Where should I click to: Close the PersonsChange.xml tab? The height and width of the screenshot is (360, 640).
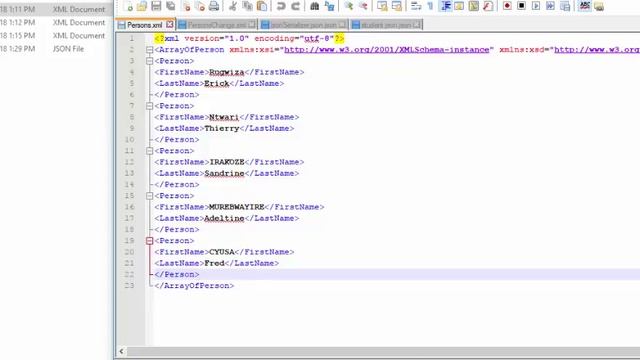coord(252,25)
